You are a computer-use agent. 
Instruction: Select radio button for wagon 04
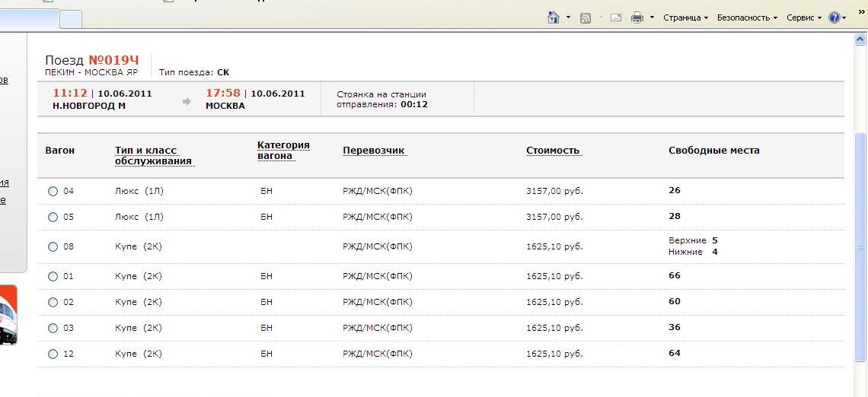[x=53, y=192]
